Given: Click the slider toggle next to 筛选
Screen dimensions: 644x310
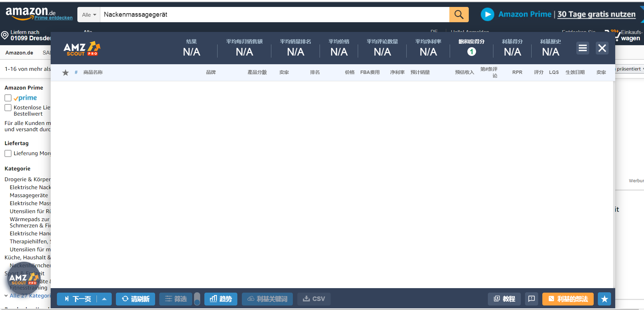Looking at the screenshot, I should pos(197,299).
